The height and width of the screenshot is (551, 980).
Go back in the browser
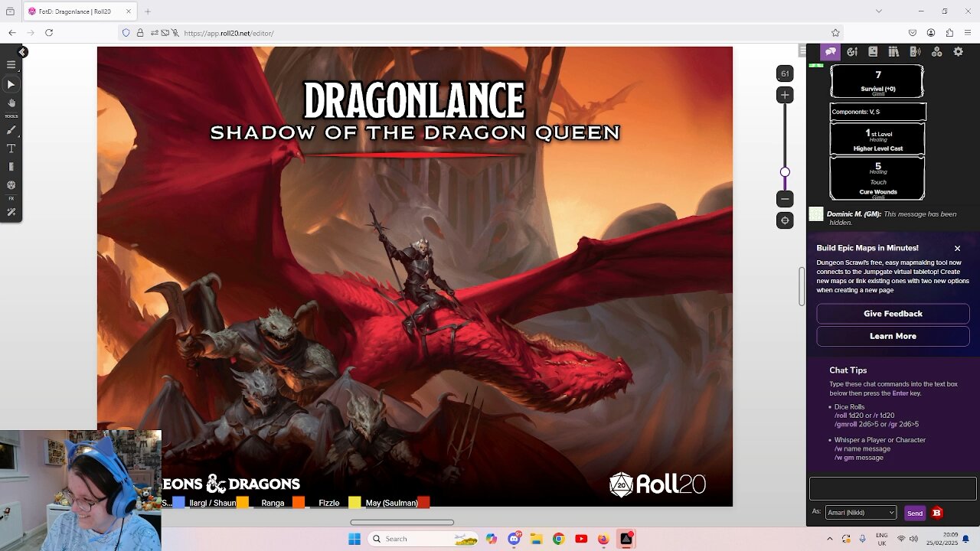tap(12, 33)
